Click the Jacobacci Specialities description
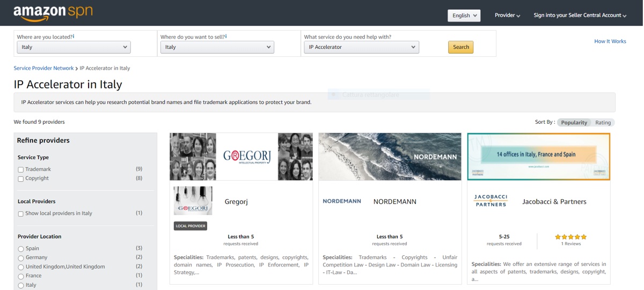The width and height of the screenshot is (644, 290). pyautogui.click(x=539, y=271)
